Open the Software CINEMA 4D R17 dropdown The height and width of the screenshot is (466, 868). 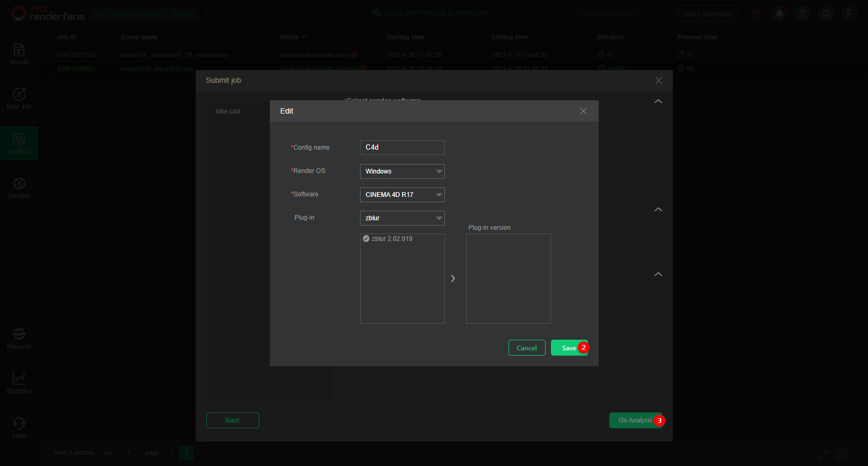402,195
